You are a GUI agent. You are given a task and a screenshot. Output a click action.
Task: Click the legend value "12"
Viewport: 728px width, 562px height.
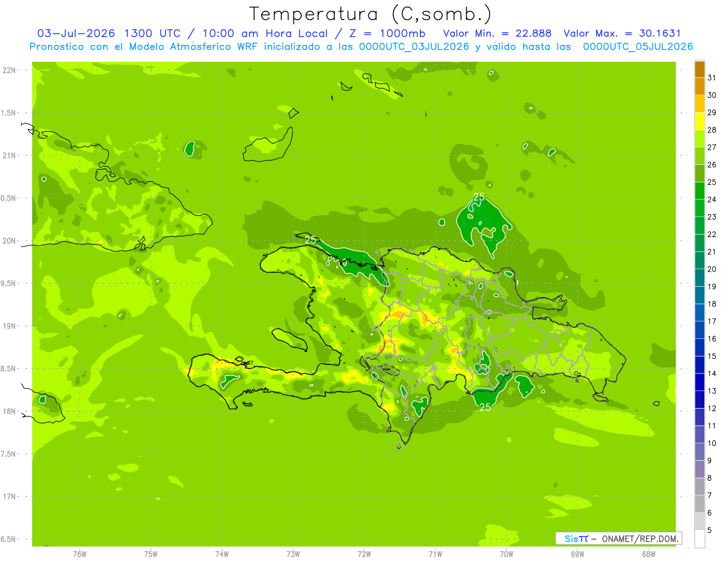[712, 408]
